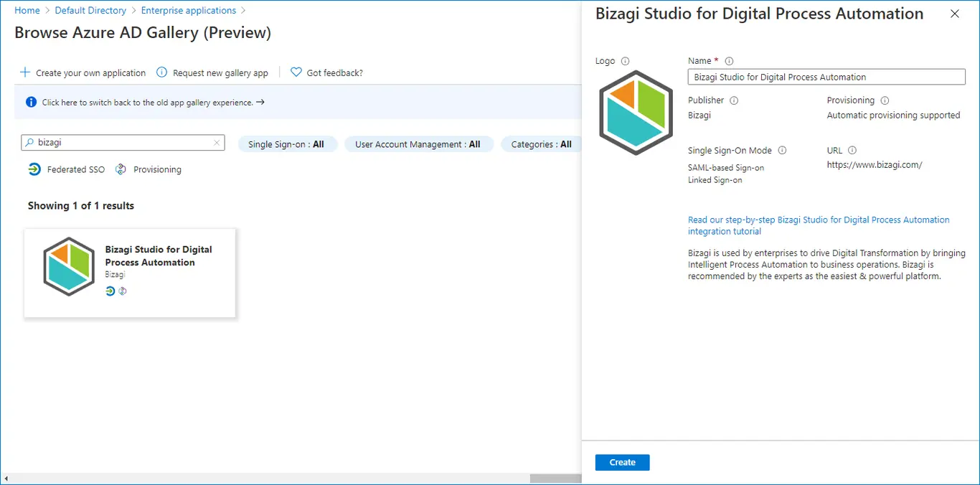980x485 pixels.
Task: Click Request new gallery app
Action: (x=220, y=73)
